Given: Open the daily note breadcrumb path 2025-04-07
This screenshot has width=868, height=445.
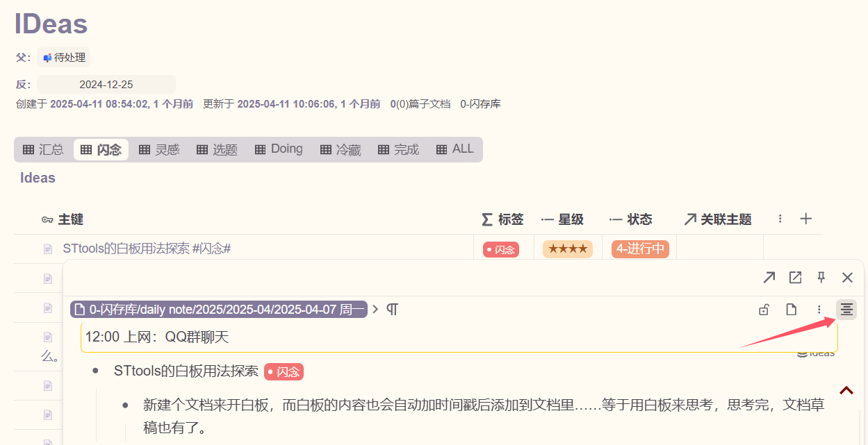Looking at the screenshot, I should pos(219,310).
